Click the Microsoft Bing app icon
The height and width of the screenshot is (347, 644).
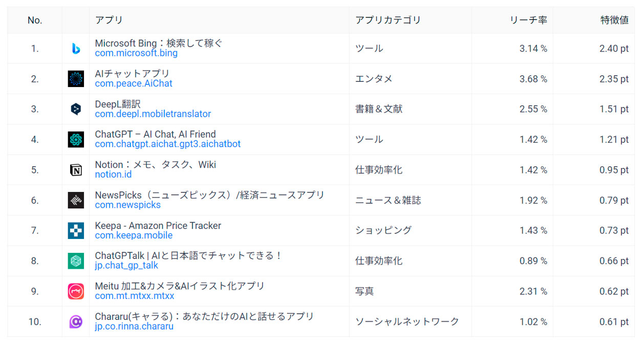click(76, 49)
